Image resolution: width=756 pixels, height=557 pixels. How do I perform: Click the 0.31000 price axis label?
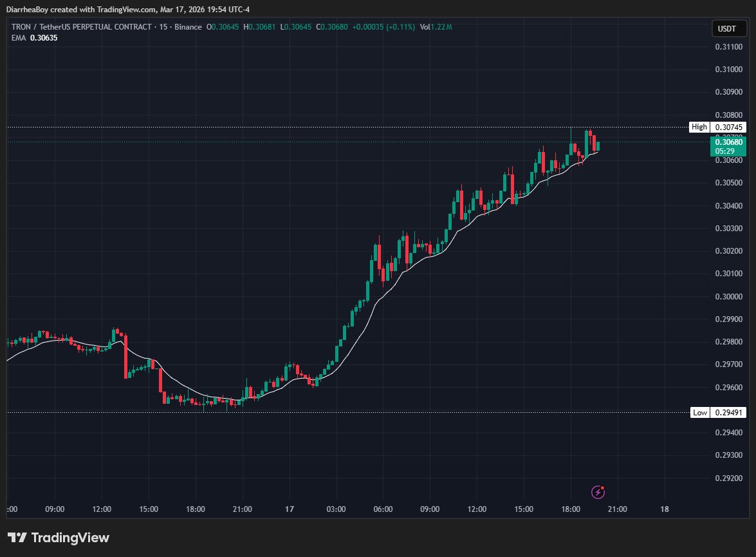(x=728, y=69)
